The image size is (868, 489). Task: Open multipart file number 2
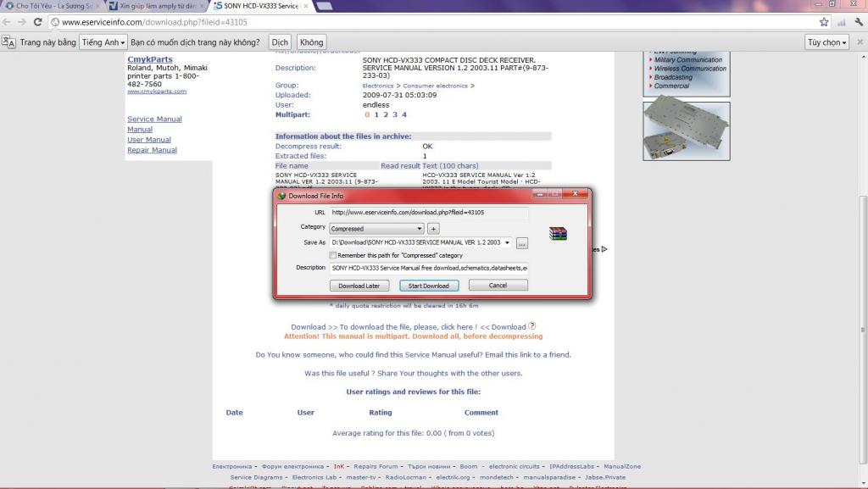[386, 114]
